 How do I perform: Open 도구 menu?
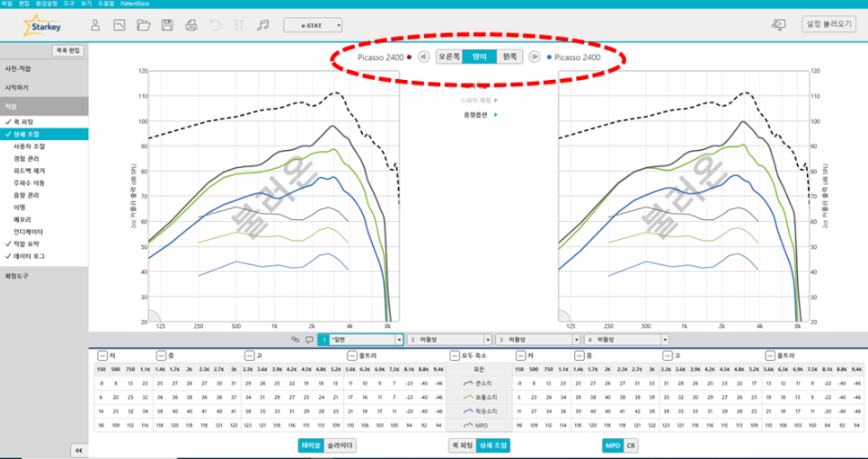69,4
